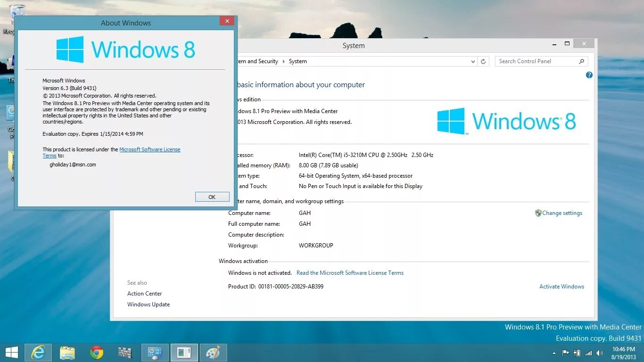Open System help question mark icon
This screenshot has width=644, height=362.
pos(589,75)
